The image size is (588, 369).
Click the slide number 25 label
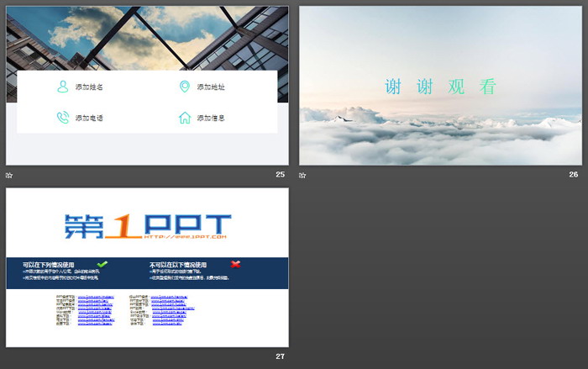pos(280,175)
